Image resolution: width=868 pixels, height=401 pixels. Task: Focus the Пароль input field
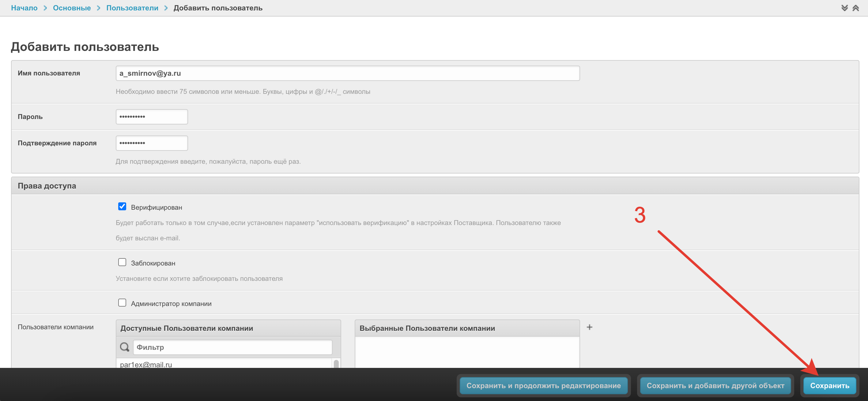click(152, 117)
